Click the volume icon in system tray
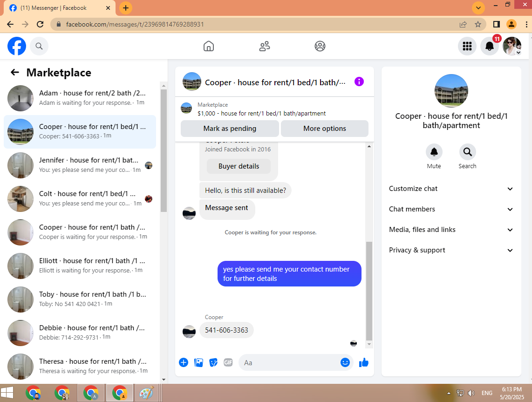The height and width of the screenshot is (402, 532). pos(471,393)
